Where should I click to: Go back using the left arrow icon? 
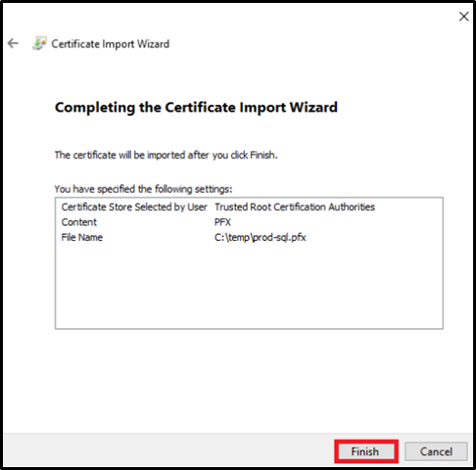(13, 43)
